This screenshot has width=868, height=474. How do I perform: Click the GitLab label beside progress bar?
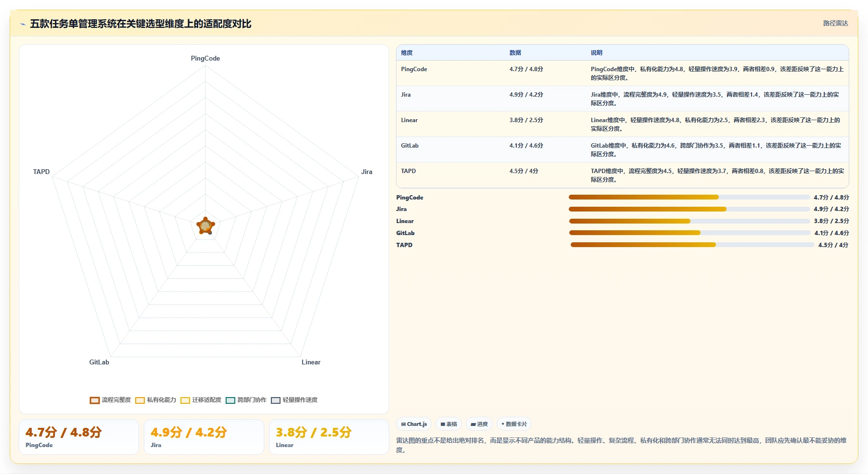(406, 233)
